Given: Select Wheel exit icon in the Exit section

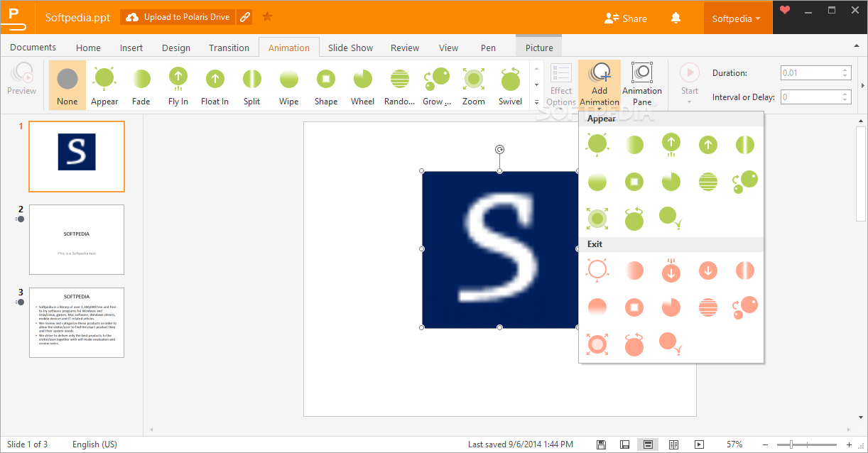Looking at the screenshot, I should 671,307.
